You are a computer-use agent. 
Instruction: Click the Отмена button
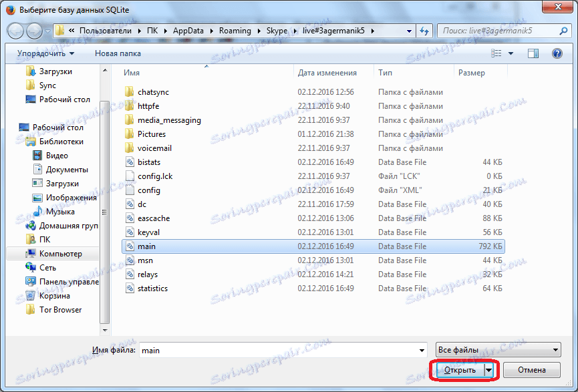click(x=531, y=370)
